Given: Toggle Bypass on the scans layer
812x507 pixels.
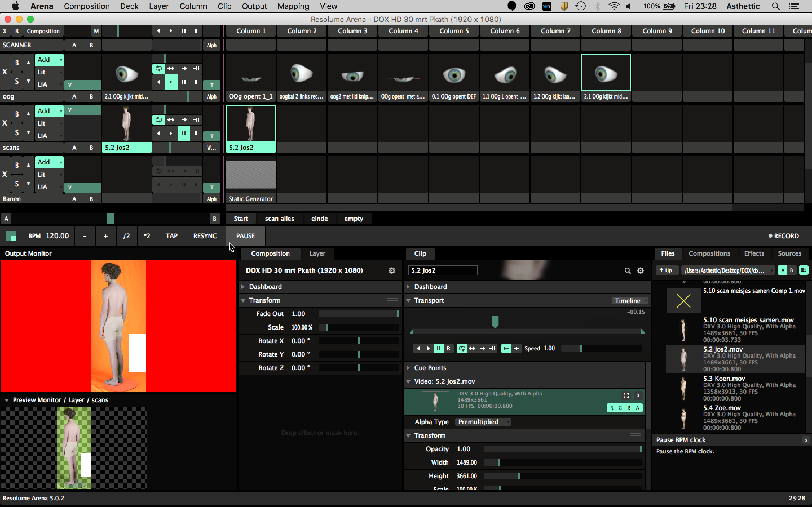Looking at the screenshot, I should 17,114.
